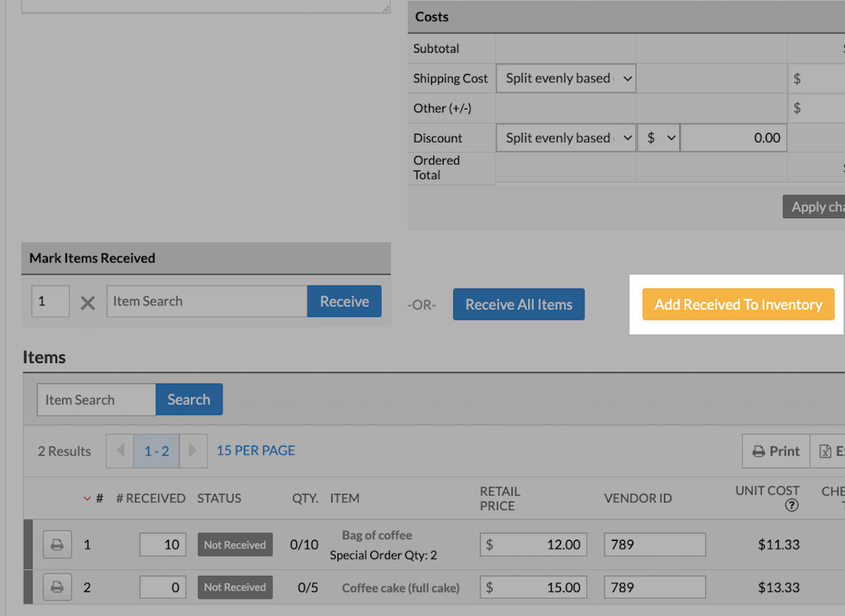Click the Discount amount input field
The height and width of the screenshot is (616, 845).
pyautogui.click(x=733, y=138)
